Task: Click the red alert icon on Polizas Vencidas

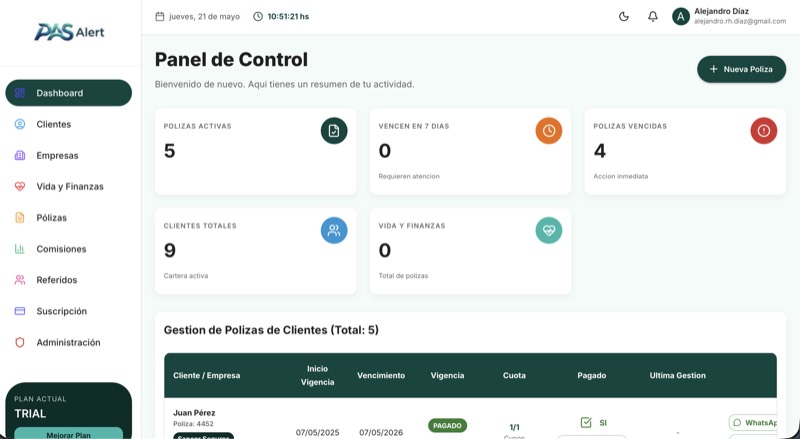Action: (763, 131)
